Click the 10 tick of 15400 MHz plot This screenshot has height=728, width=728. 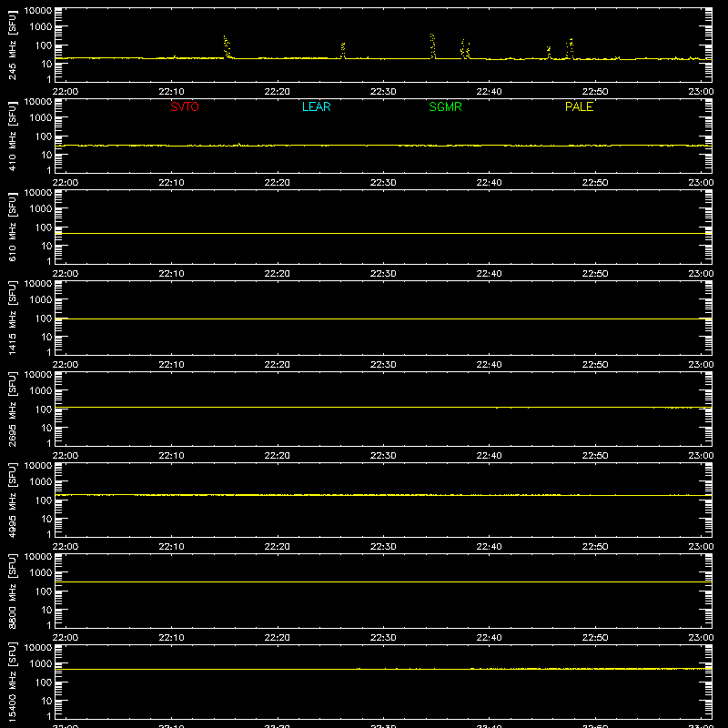pyautogui.click(x=46, y=701)
